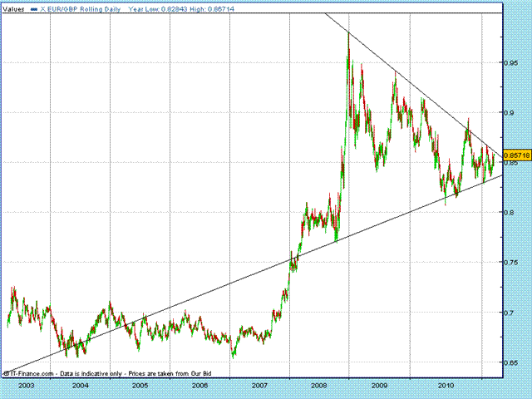The width and height of the screenshot is (532, 399).
Task: Click the yellow current price tag 0.85718
Action: coord(516,155)
